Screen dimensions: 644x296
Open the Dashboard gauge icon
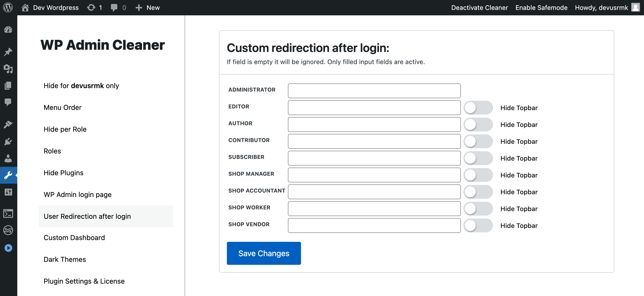[8, 30]
